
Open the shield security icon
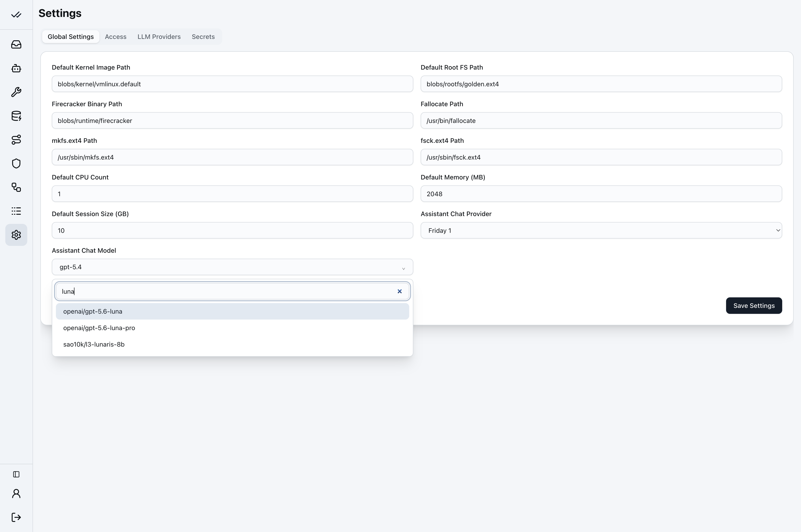(16, 163)
